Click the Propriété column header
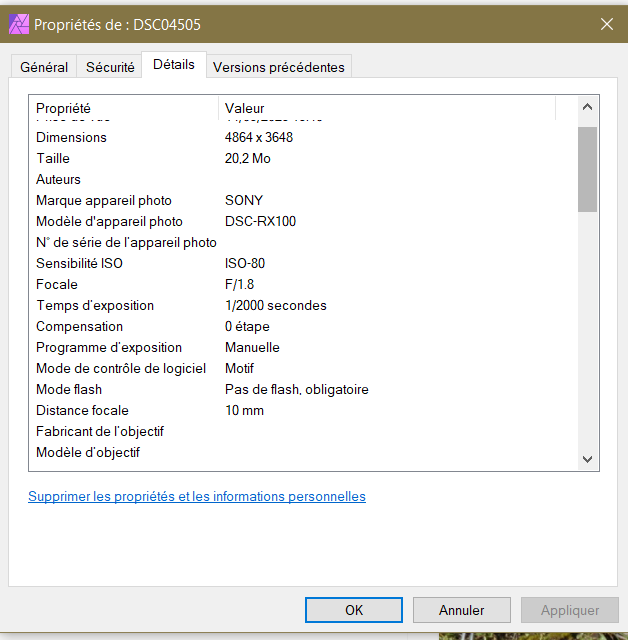628x640 pixels. (x=125, y=108)
